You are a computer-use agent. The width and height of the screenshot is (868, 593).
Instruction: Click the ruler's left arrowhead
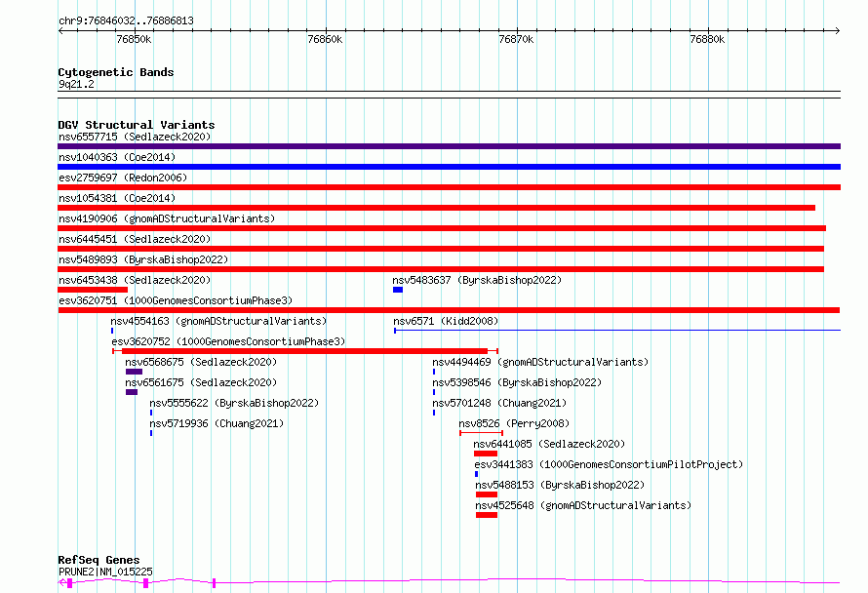point(60,31)
